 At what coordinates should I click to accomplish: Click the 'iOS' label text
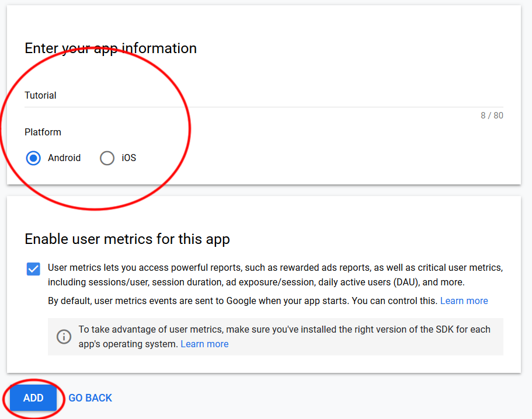(129, 158)
